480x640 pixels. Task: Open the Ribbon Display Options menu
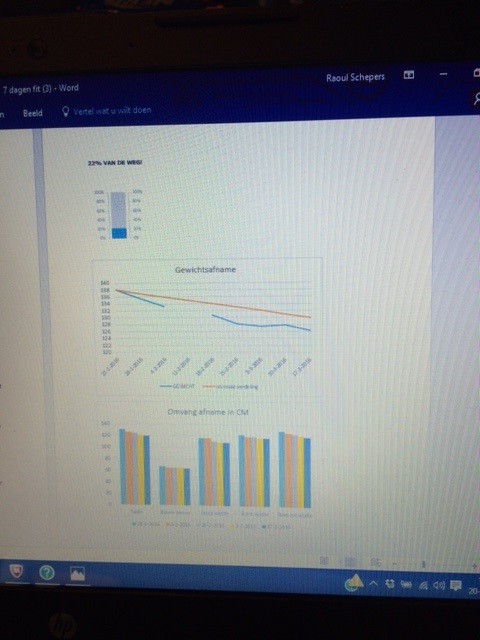409,75
